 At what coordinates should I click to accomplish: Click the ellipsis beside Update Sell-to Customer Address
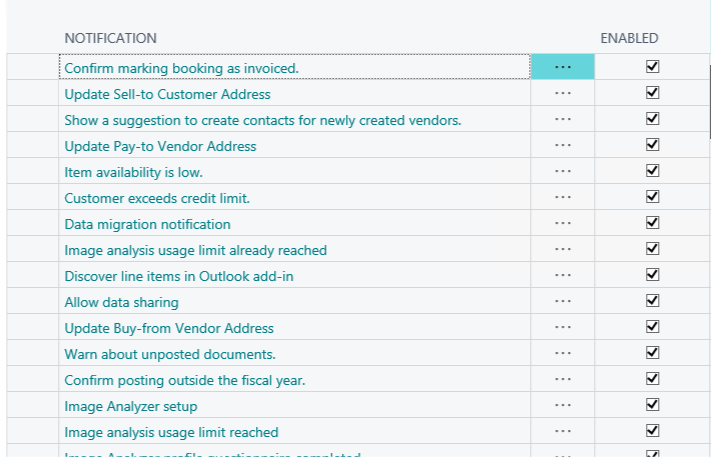562,93
